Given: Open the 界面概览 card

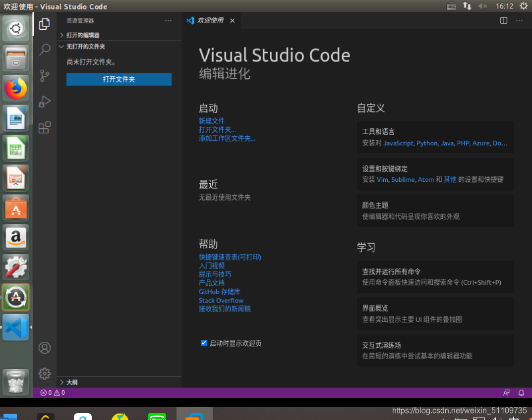Looking at the screenshot, I should pos(435,314).
